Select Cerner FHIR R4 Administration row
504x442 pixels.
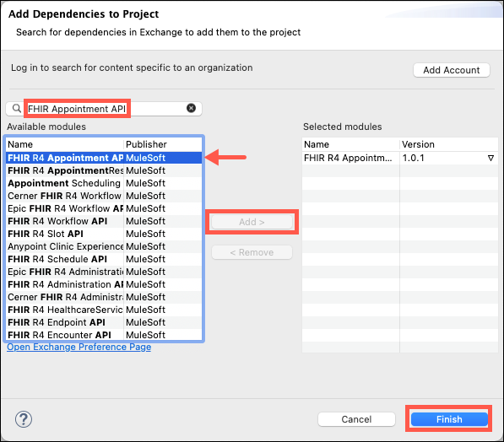pyautogui.click(x=104, y=297)
